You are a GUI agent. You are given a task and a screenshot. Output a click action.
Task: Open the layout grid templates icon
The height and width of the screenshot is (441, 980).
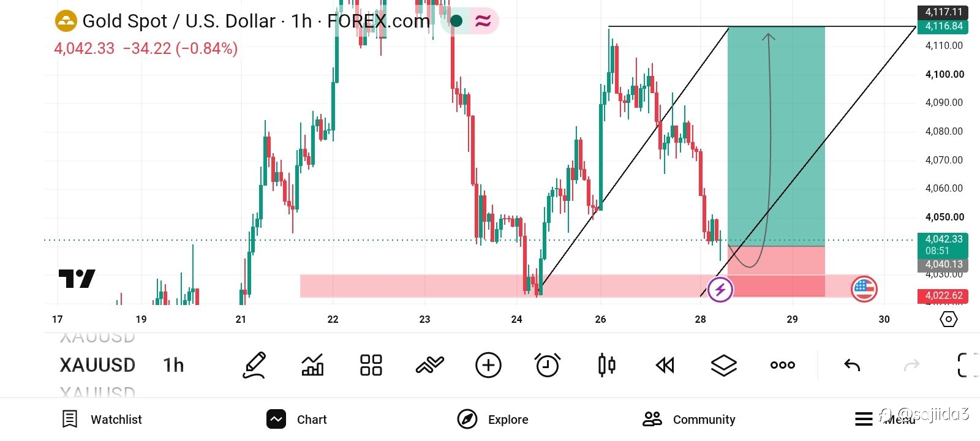tap(371, 366)
